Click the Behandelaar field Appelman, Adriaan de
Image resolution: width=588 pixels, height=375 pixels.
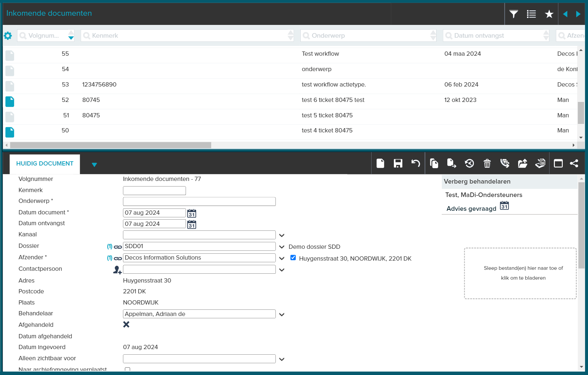[199, 314]
